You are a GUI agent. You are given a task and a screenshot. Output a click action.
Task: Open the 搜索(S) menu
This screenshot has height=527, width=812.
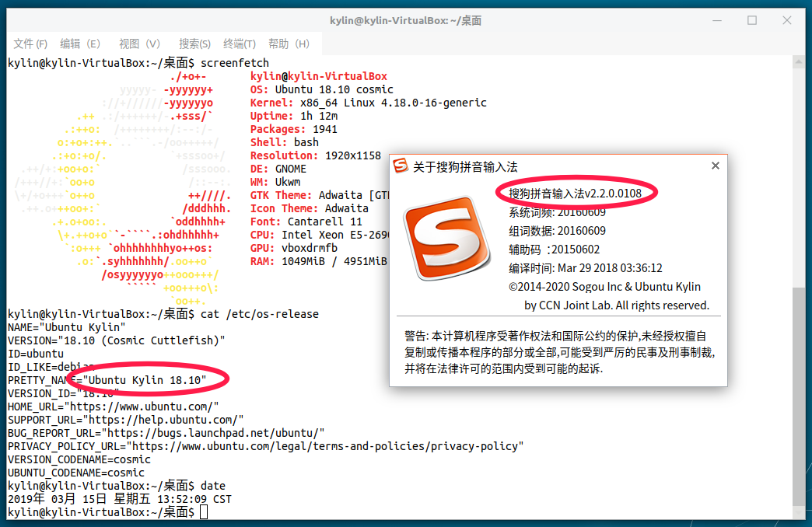click(x=194, y=44)
